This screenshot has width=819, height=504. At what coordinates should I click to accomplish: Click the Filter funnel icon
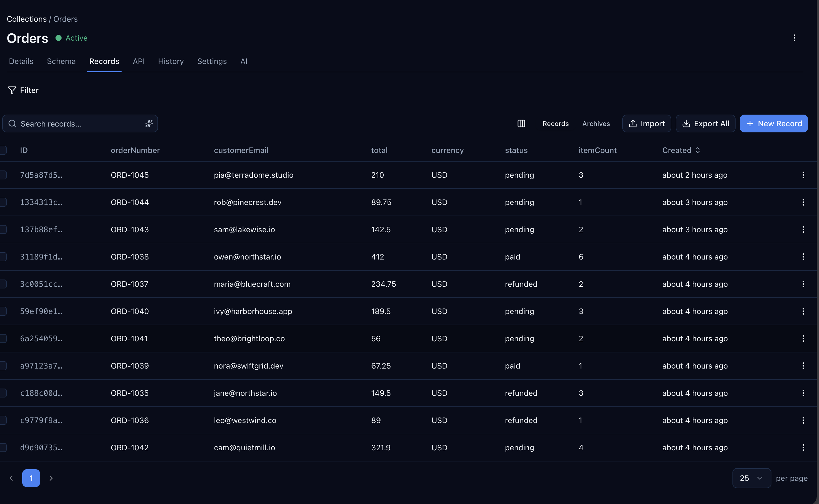tap(12, 90)
